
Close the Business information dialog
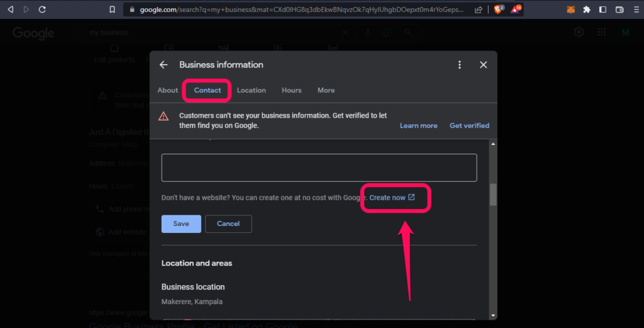(x=484, y=65)
